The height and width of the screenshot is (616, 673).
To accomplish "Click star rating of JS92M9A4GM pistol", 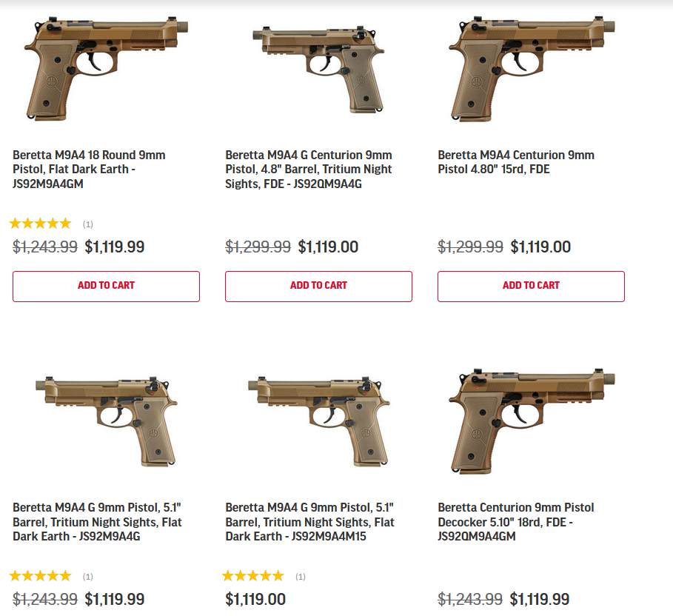I will point(40,224).
